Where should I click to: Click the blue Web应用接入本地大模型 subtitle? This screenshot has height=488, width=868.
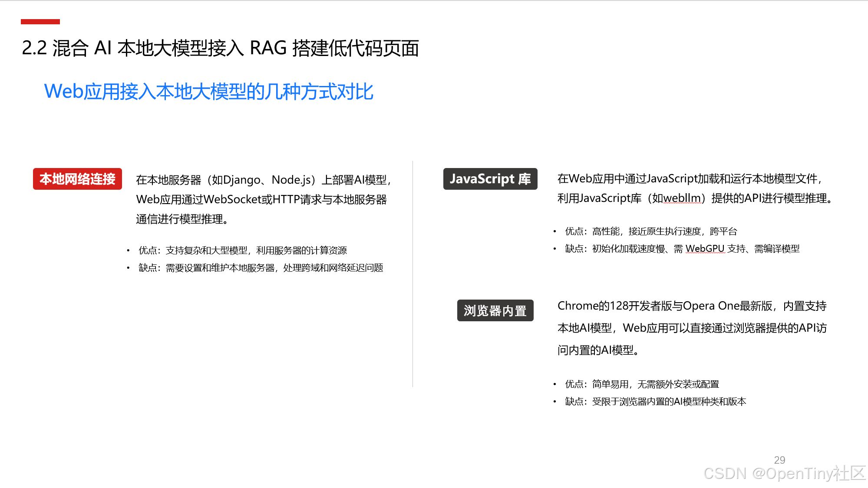pyautogui.click(x=208, y=92)
